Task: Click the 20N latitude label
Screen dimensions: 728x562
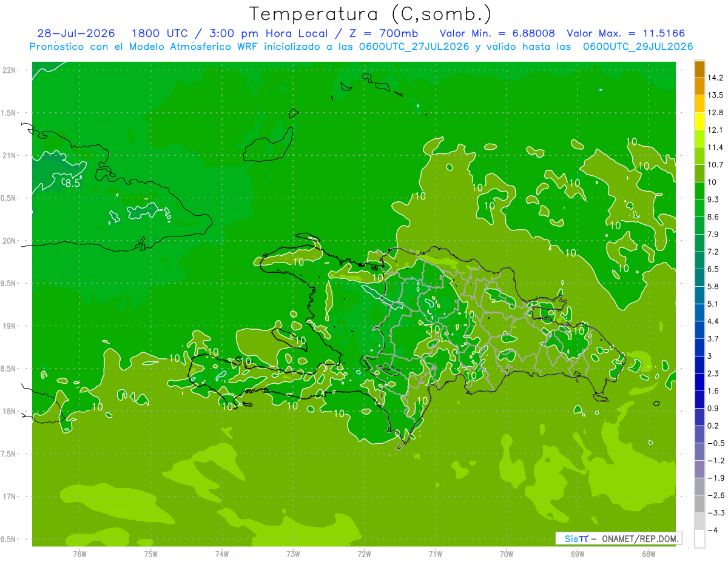Action: pos(10,241)
